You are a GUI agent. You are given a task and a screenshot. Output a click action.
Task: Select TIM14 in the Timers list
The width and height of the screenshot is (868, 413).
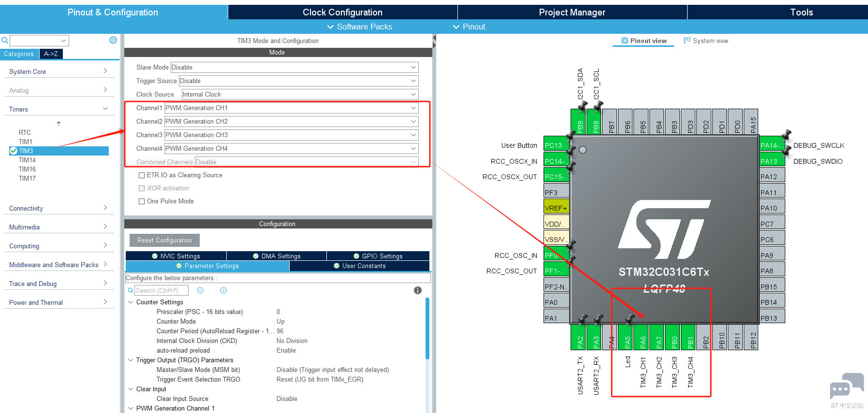pos(27,160)
